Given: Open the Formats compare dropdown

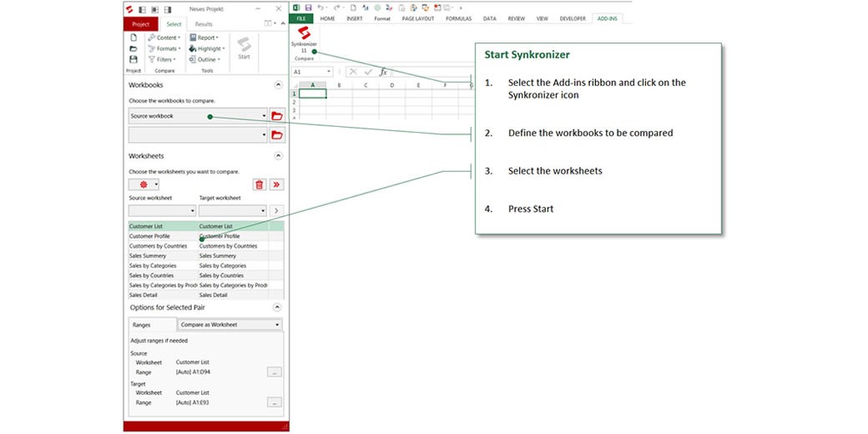Looking at the screenshot, I should pyautogui.click(x=164, y=48).
